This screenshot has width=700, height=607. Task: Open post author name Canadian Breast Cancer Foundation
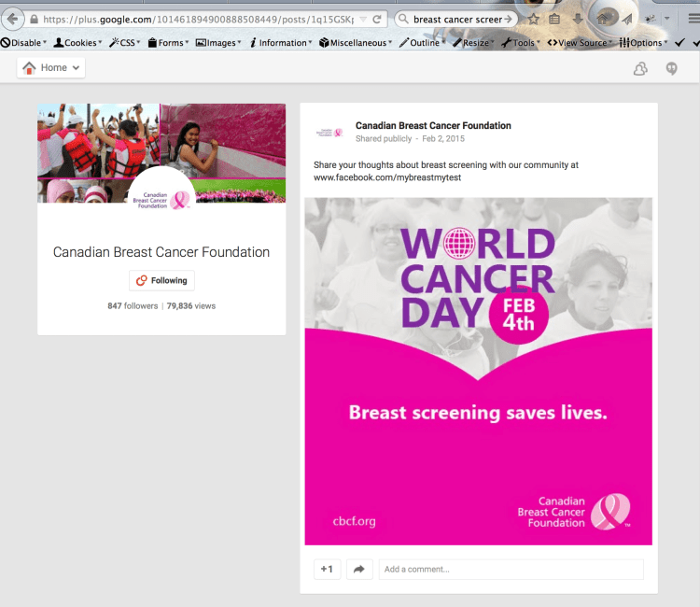pyautogui.click(x=433, y=125)
